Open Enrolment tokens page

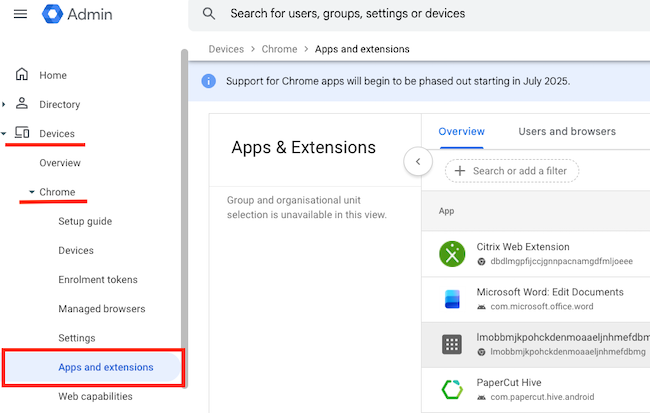coord(98,279)
